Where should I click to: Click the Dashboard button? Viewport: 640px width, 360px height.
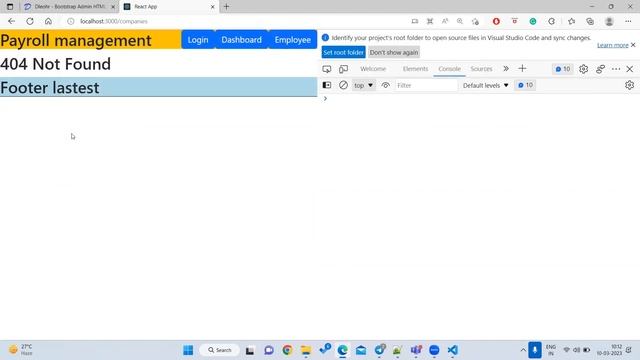coord(242,40)
